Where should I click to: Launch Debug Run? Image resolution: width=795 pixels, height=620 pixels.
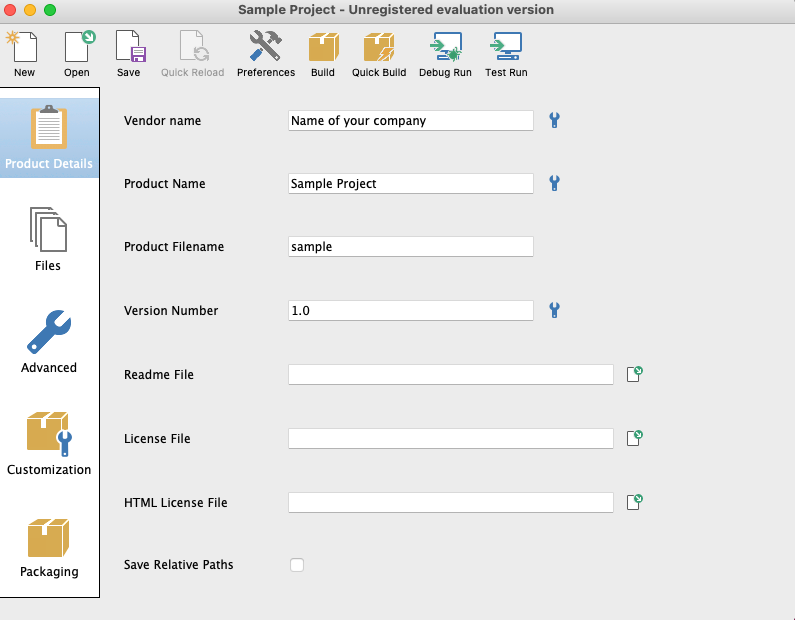click(x=445, y=54)
